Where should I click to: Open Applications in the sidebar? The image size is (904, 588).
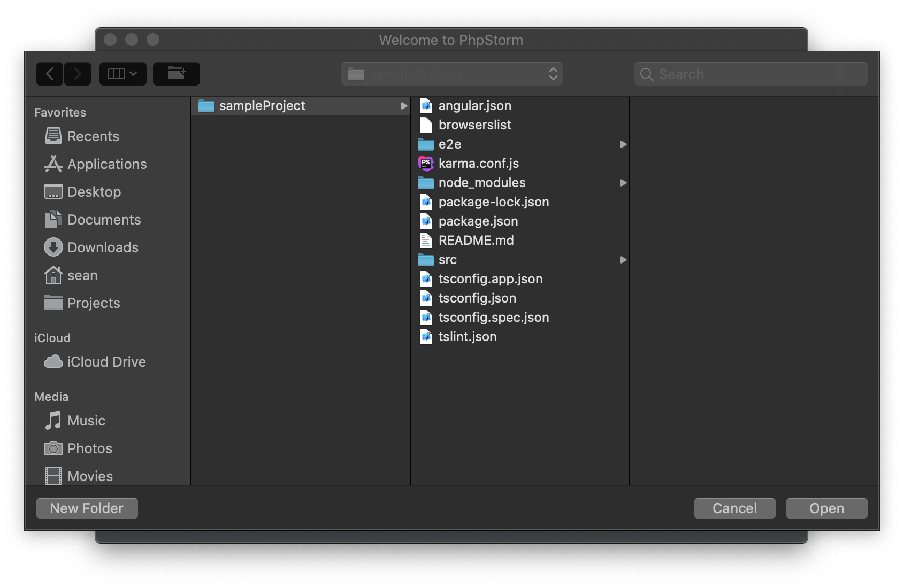pos(95,164)
